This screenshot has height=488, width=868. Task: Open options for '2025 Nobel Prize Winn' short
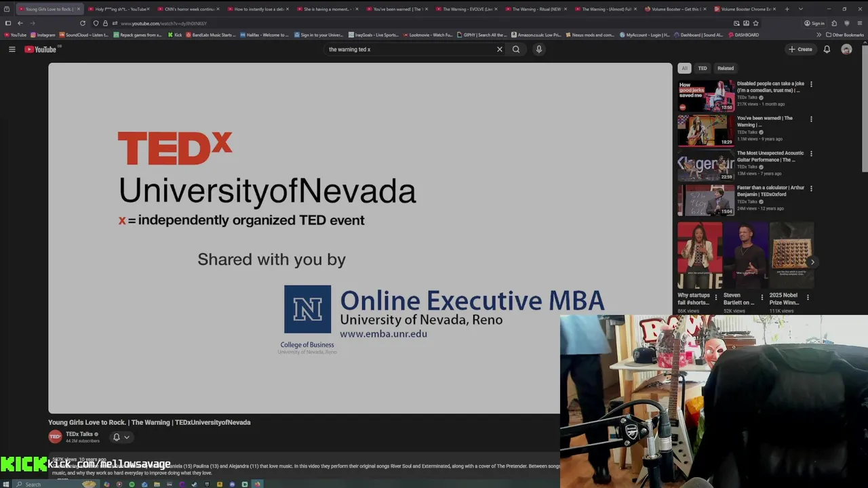coord(808,297)
